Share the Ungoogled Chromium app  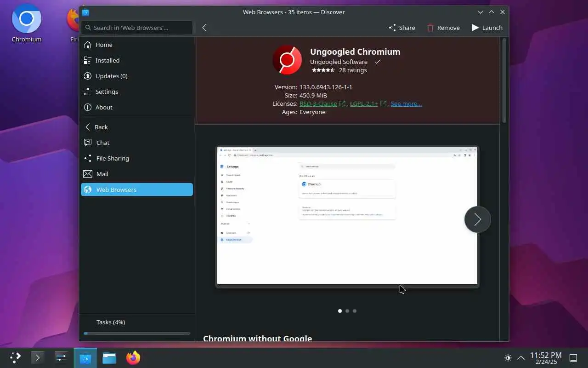click(x=402, y=28)
